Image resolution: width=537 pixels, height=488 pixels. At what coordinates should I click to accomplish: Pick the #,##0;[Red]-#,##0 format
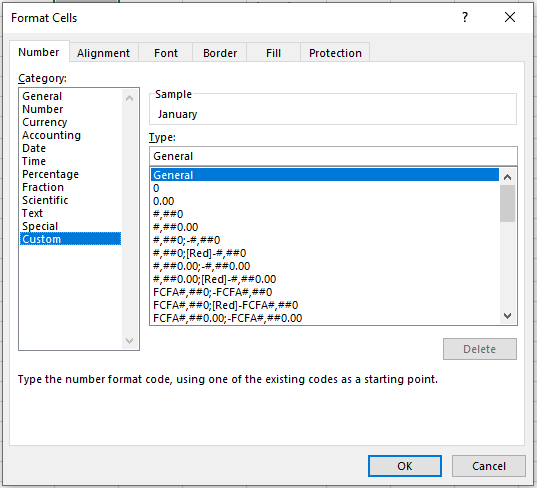point(200,253)
